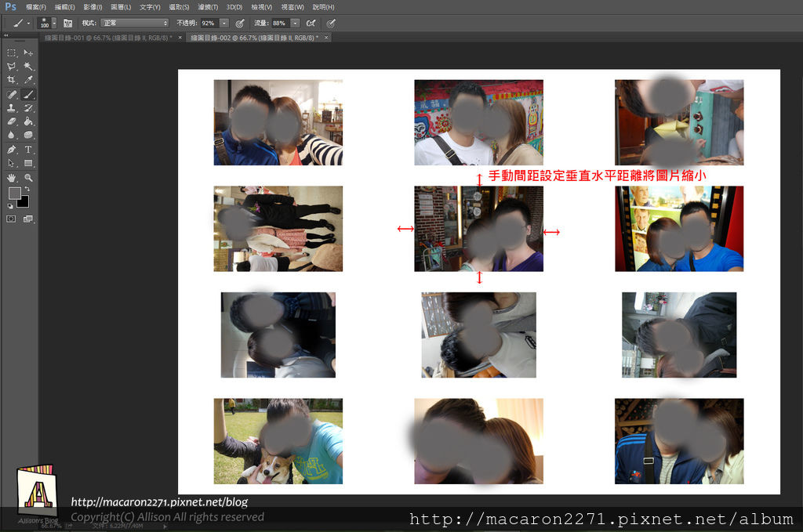803x532 pixels.
Task: Click the blue film-strip poster photo thumbnail
Action: click(679, 229)
